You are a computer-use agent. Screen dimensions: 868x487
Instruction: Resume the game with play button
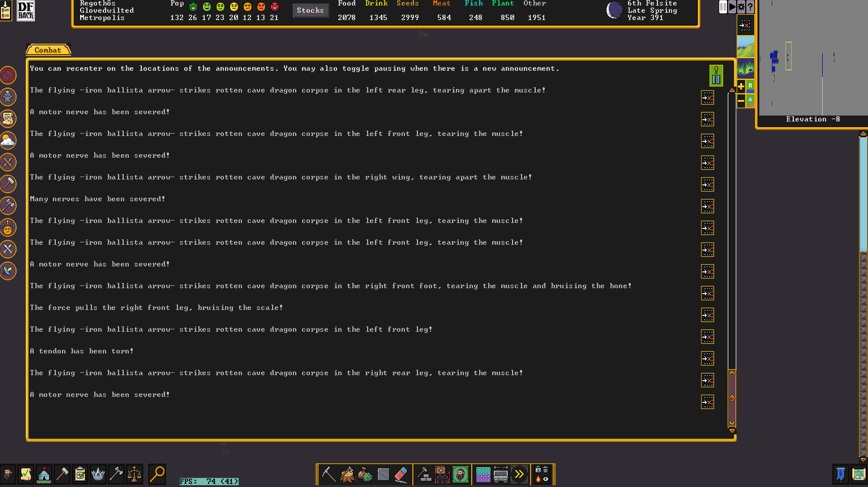pyautogui.click(x=732, y=7)
